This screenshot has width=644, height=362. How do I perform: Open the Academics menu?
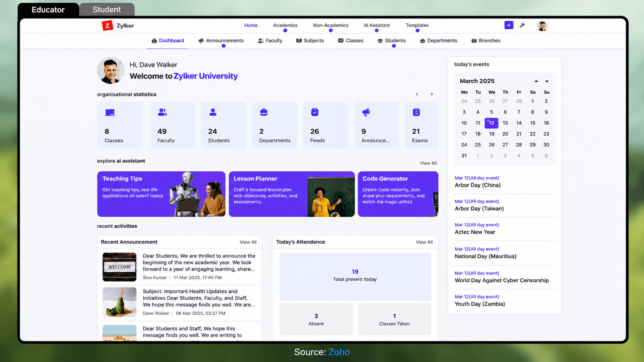tap(285, 25)
